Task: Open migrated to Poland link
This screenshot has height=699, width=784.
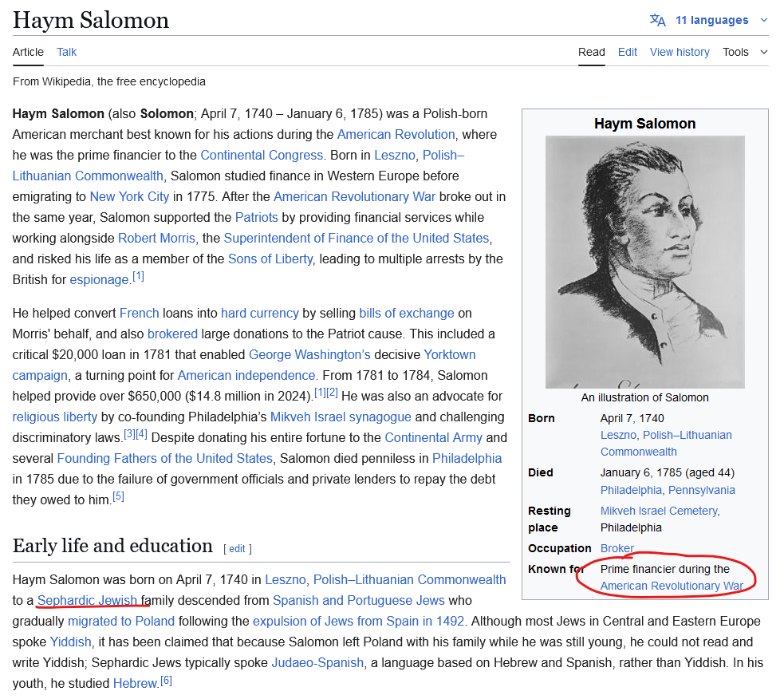Action: 121,622
